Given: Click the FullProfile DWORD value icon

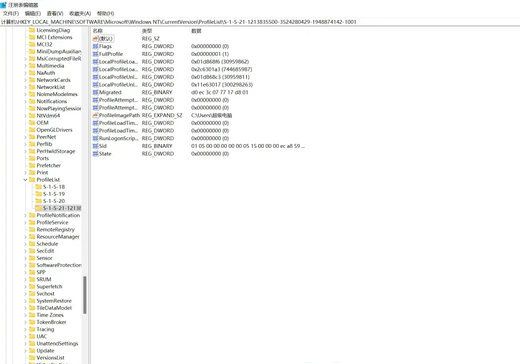Looking at the screenshot, I should 95,54.
